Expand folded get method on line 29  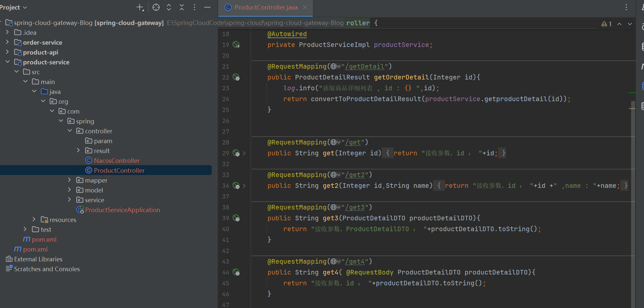point(244,153)
